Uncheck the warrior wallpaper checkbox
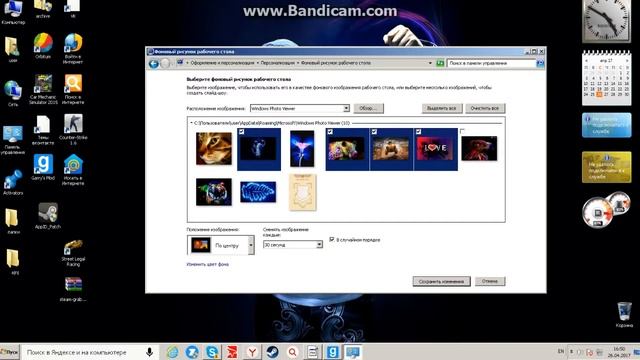640x360 pixels. pos(374,131)
